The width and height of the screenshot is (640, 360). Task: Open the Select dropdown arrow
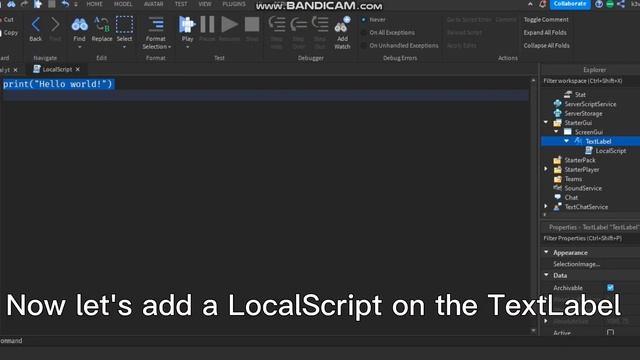click(x=124, y=47)
